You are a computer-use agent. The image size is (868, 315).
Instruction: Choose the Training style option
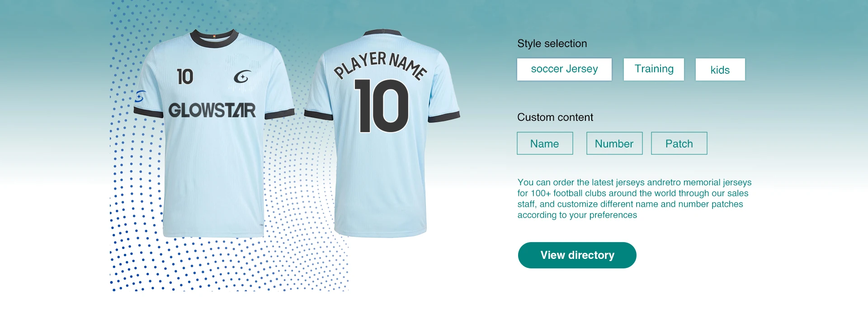click(654, 69)
